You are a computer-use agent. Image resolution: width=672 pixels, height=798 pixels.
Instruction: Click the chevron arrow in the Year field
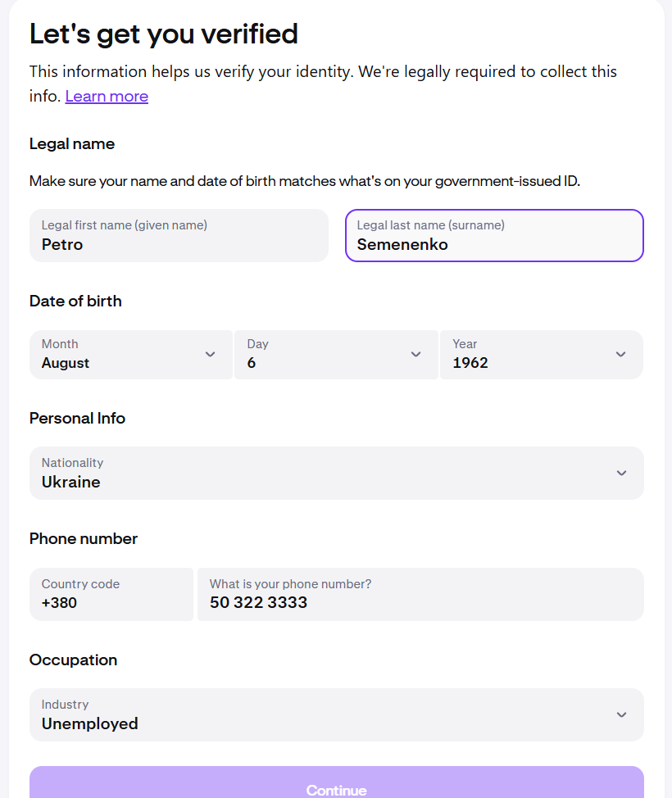tap(620, 354)
